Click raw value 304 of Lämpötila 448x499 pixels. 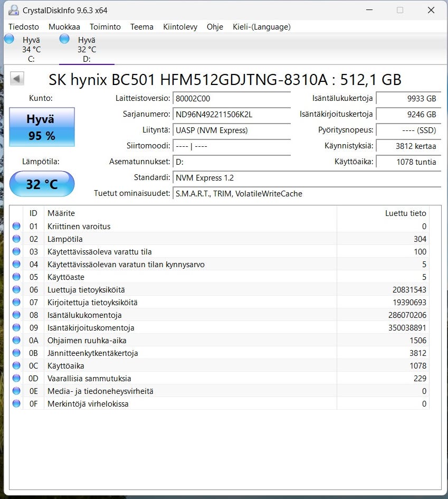[420, 239]
